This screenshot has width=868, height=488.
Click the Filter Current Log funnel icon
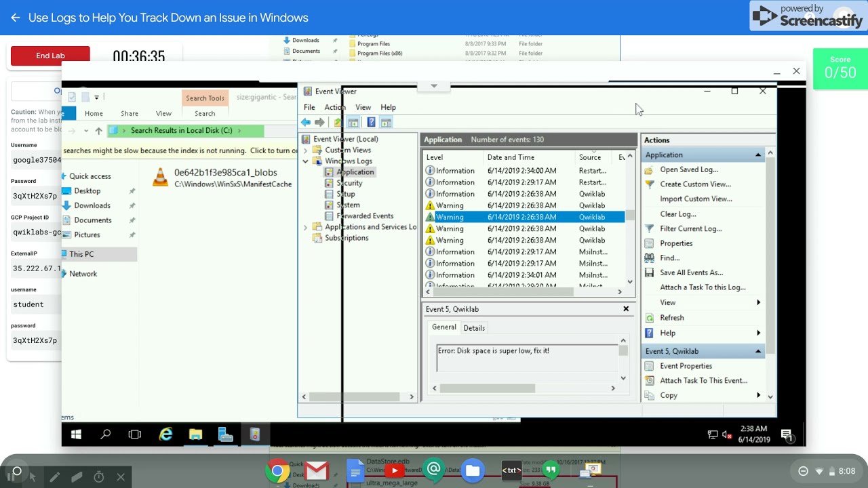(650, 229)
